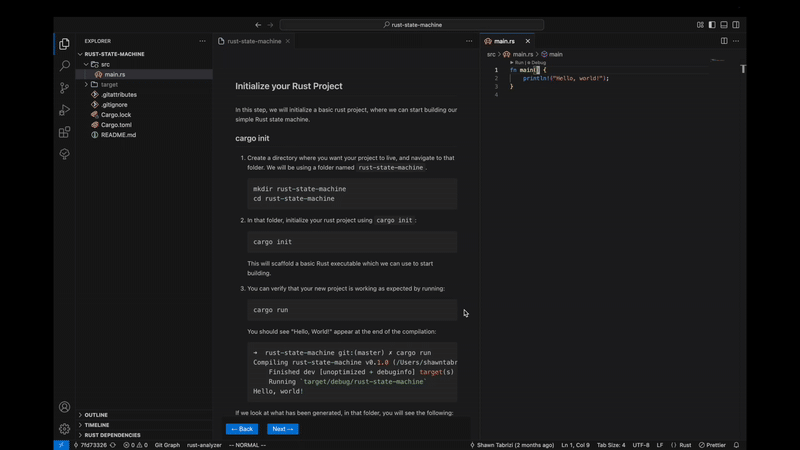This screenshot has height=450, width=800.
Task: Open the Manage gear settings
Action: click(65, 429)
